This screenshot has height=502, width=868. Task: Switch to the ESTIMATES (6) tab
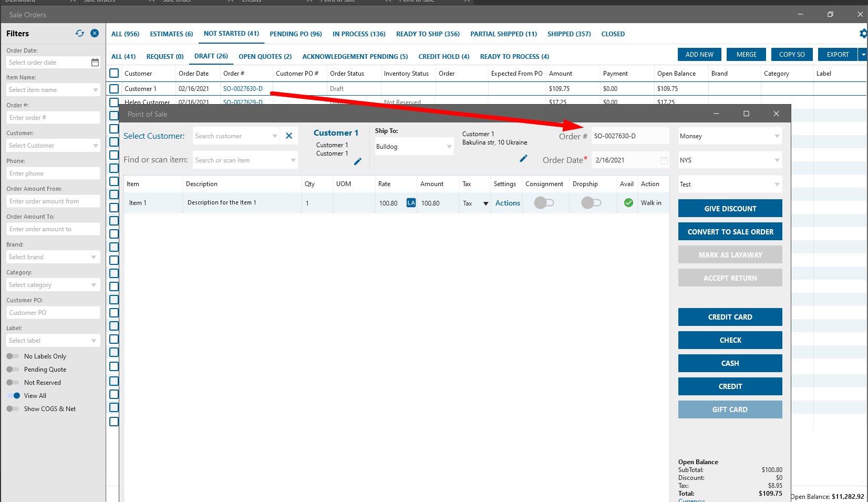point(171,34)
